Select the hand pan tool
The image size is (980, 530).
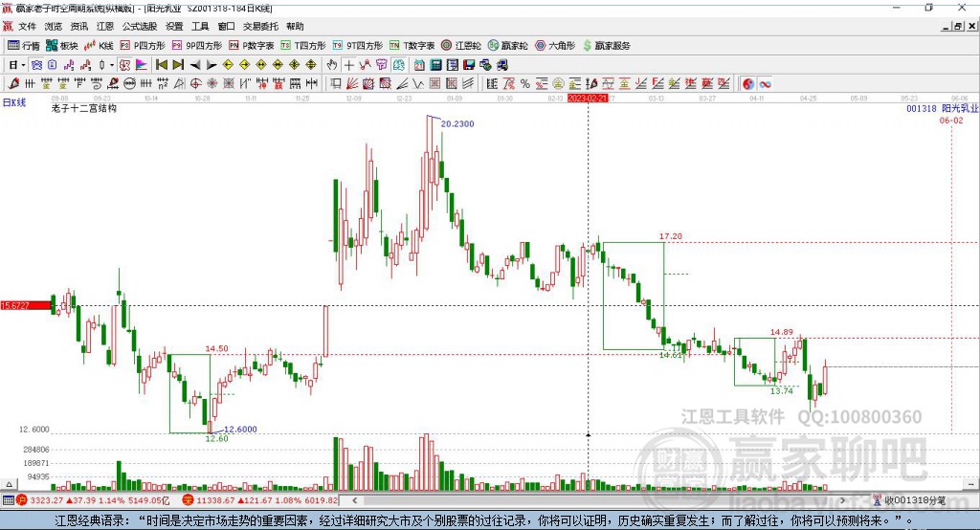click(x=332, y=65)
